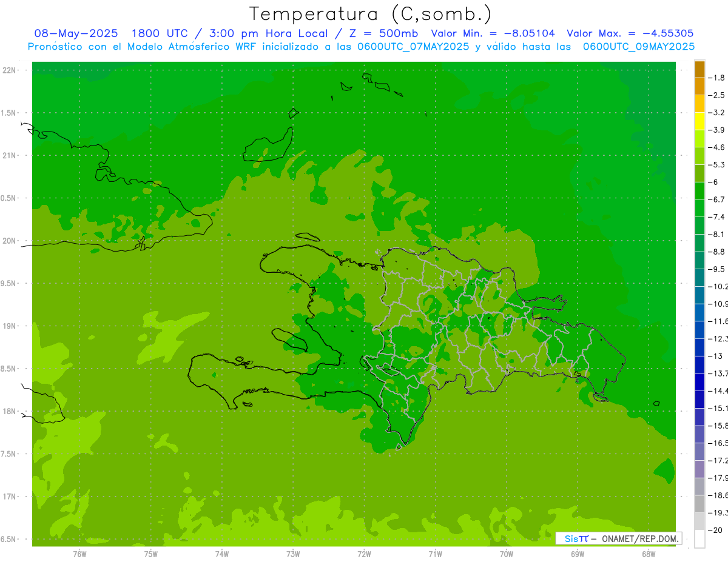Pick the white swatch beside the -20 label
This screenshot has width=728, height=562.
[699, 539]
